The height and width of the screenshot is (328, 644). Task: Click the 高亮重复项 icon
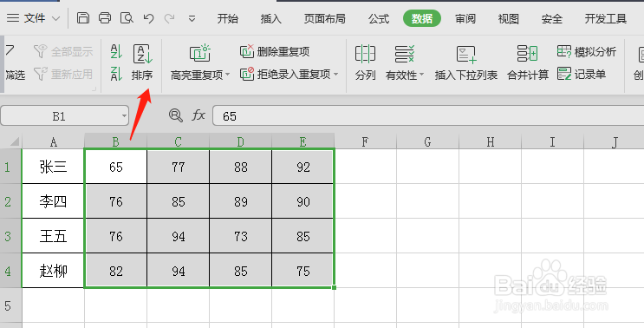pyautogui.click(x=199, y=54)
